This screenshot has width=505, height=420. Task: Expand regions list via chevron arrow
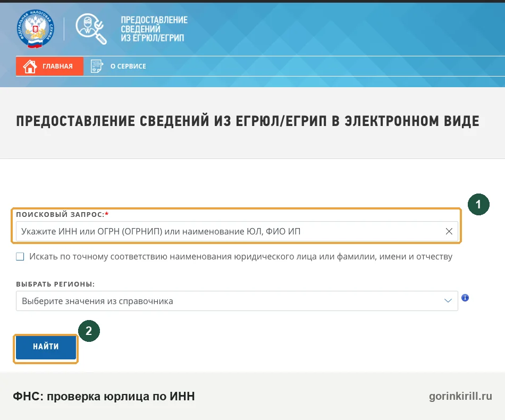pos(448,301)
